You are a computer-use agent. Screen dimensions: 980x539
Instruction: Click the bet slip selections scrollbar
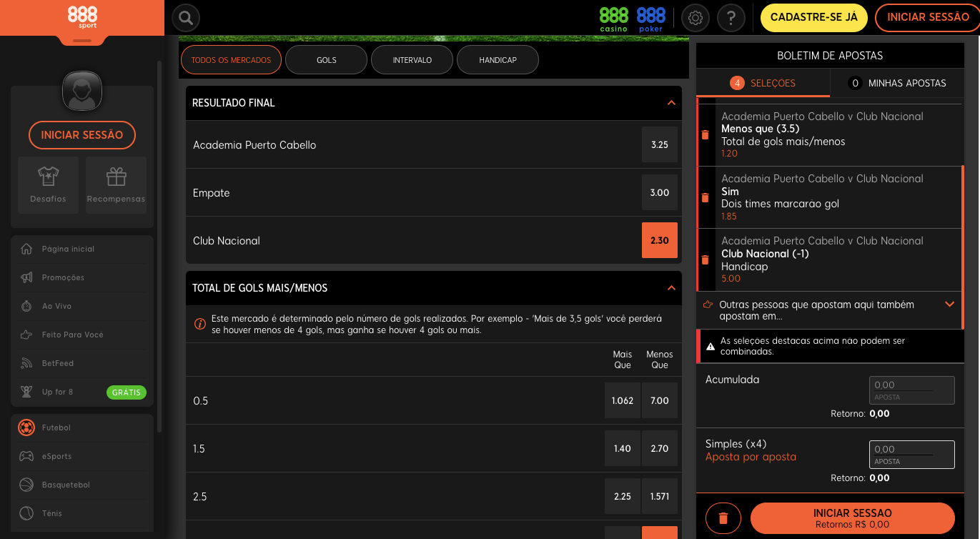962,247
